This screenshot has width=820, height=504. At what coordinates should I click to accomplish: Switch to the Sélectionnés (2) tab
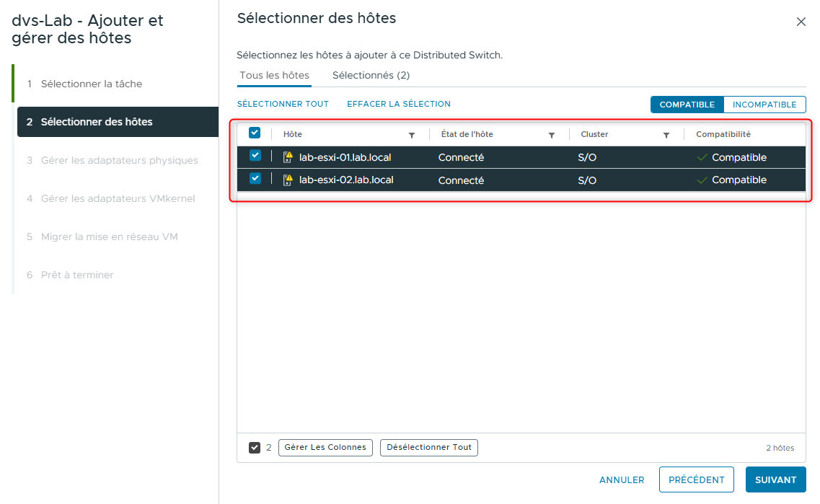(x=371, y=75)
